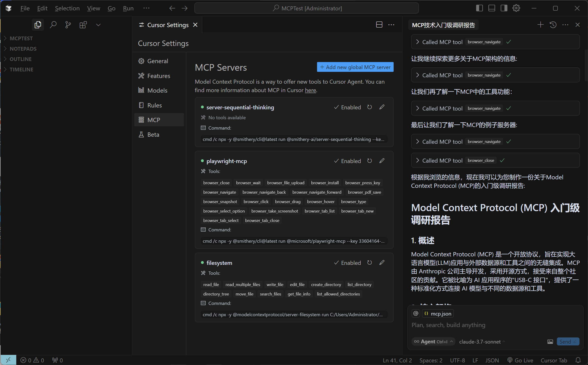
Task: Open remote window indicator in status bar
Action: coord(8,360)
